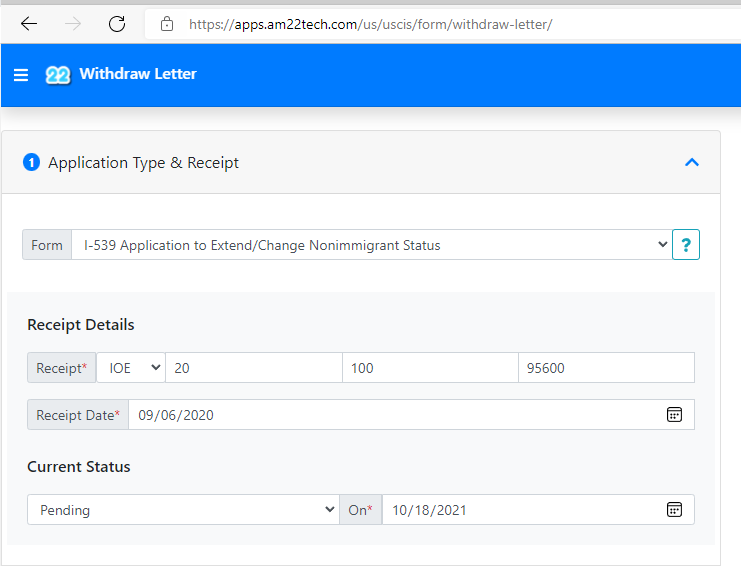Screen dimensions: 741x566
Task: Collapse the Application Type & Receipt section
Action: [x=692, y=162]
